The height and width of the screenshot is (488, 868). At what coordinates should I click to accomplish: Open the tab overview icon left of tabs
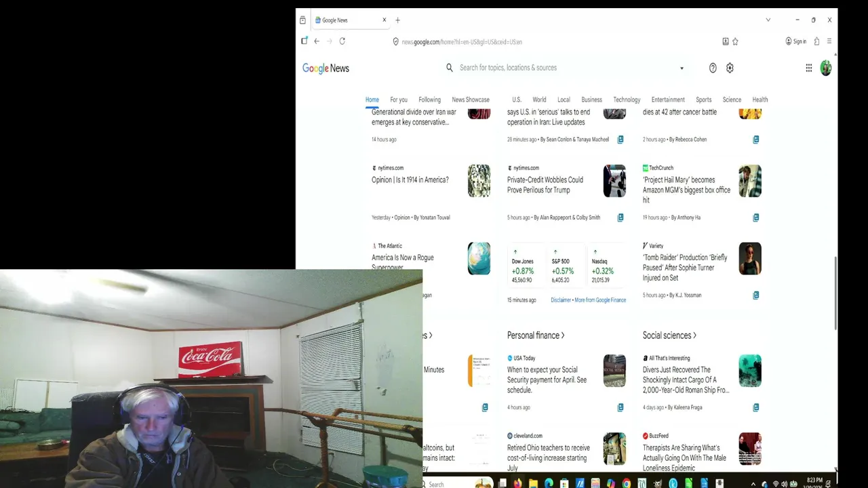(x=302, y=20)
